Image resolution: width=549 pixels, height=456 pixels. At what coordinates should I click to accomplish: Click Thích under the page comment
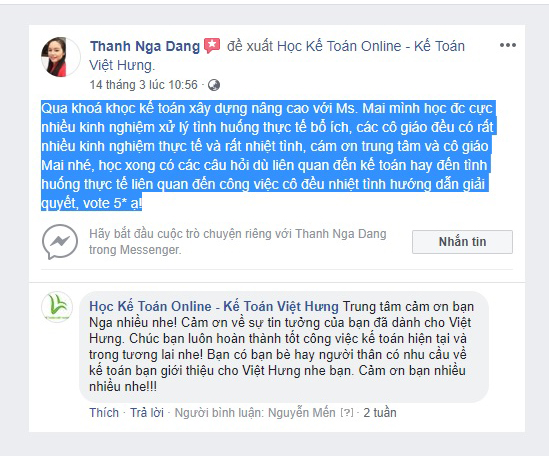coord(104,413)
